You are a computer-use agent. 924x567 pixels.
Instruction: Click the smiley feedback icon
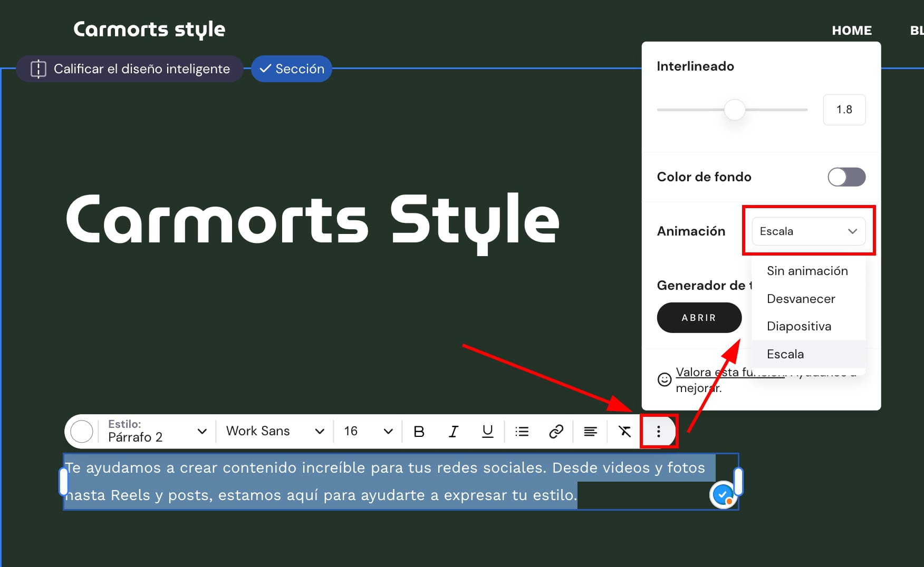point(665,379)
